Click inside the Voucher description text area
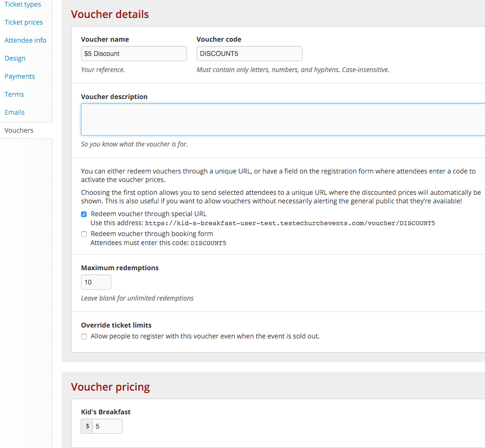The height and width of the screenshot is (448, 485). point(283,119)
